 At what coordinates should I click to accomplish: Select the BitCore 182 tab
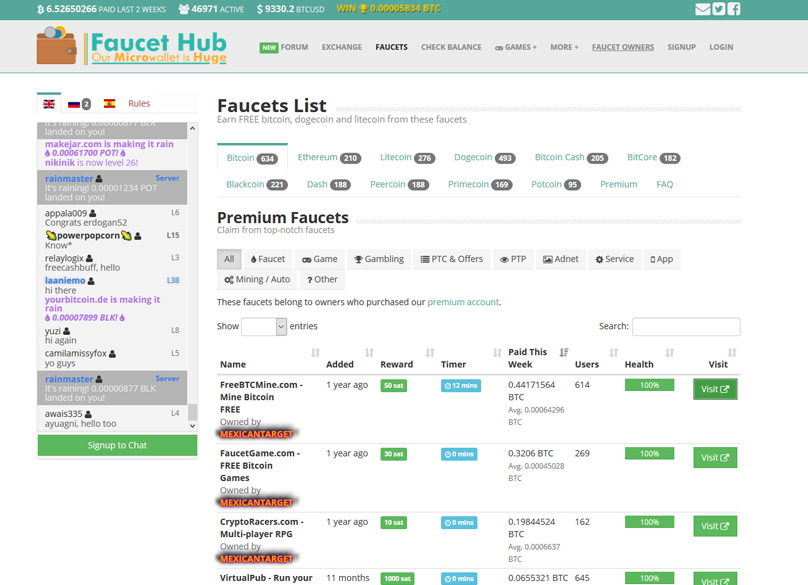coord(653,158)
